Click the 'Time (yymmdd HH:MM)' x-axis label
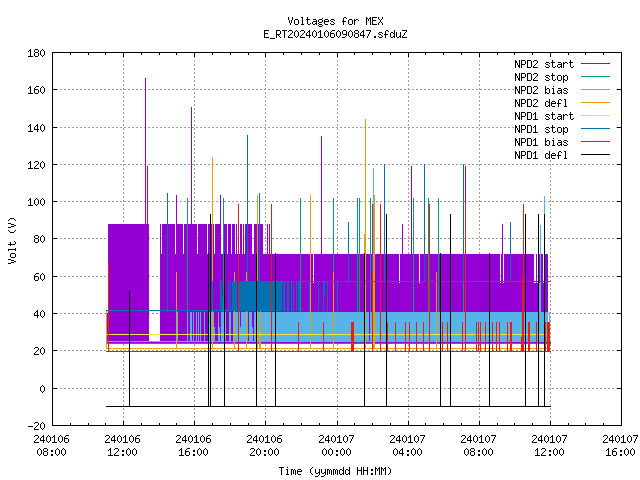Image resolution: width=640 pixels, height=480 pixels. point(335,471)
